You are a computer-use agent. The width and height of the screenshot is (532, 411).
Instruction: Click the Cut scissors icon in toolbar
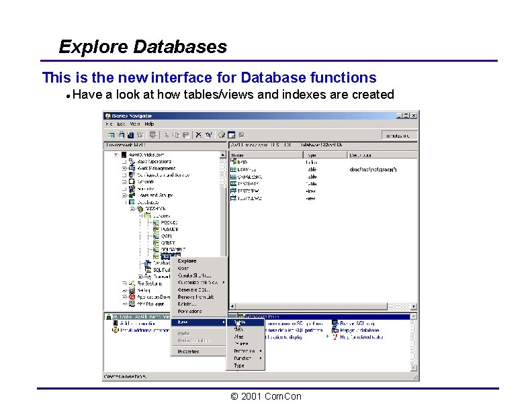coord(167,135)
